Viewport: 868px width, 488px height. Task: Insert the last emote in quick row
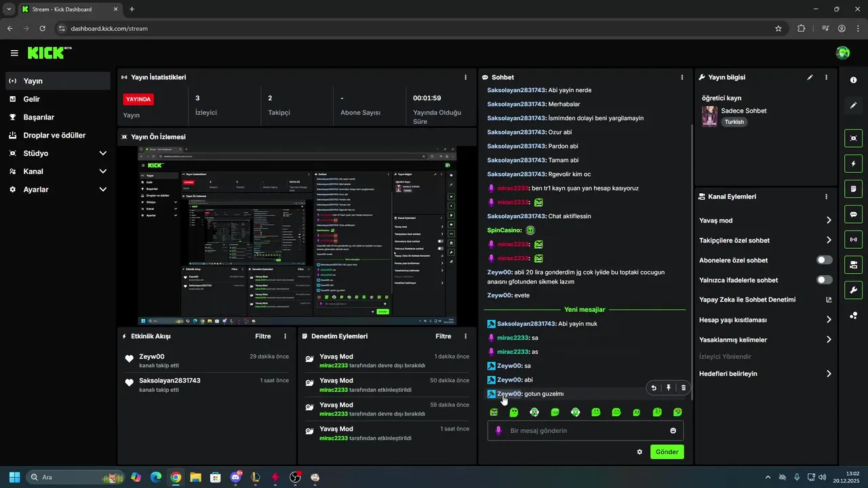677,412
